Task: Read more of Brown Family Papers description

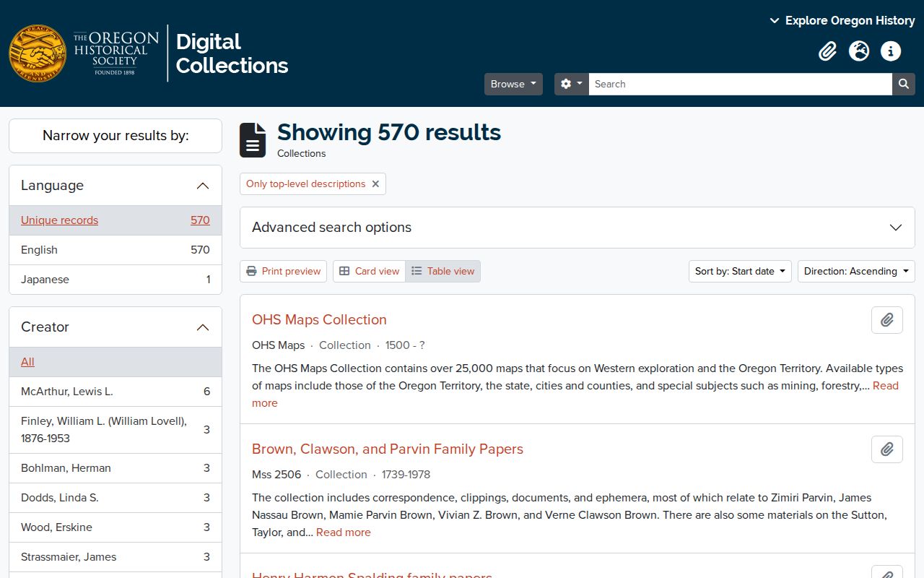Action: (x=343, y=532)
